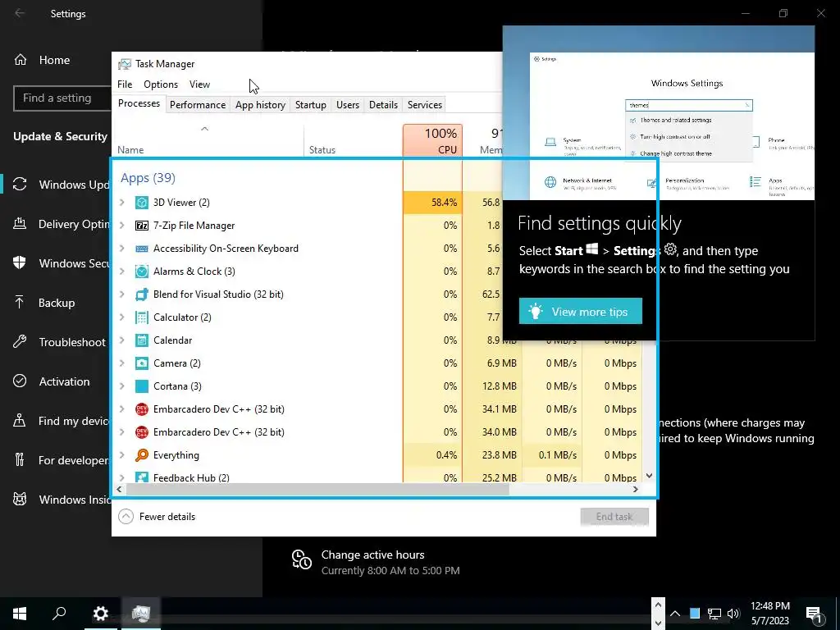Sort processes by Status column
Screen dimensions: 840x630
point(353,140)
